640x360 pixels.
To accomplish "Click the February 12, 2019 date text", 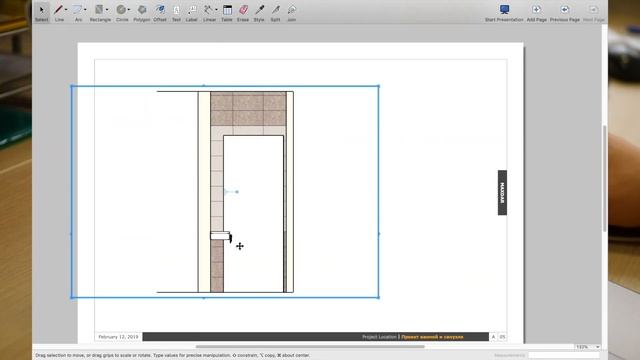I will click(118, 337).
